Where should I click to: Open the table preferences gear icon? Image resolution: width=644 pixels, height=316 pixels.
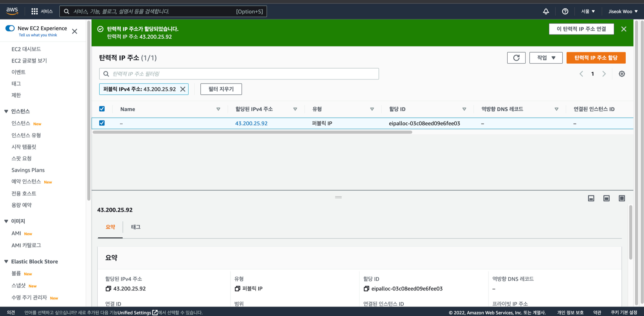[x=622, y=74]
